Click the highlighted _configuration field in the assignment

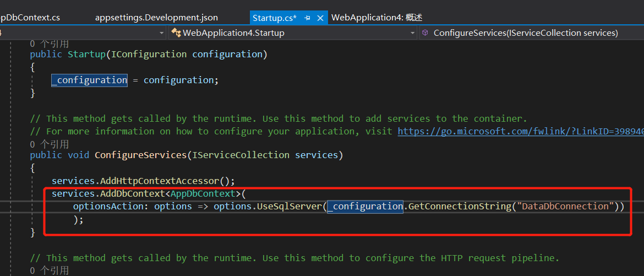[89, 80]
